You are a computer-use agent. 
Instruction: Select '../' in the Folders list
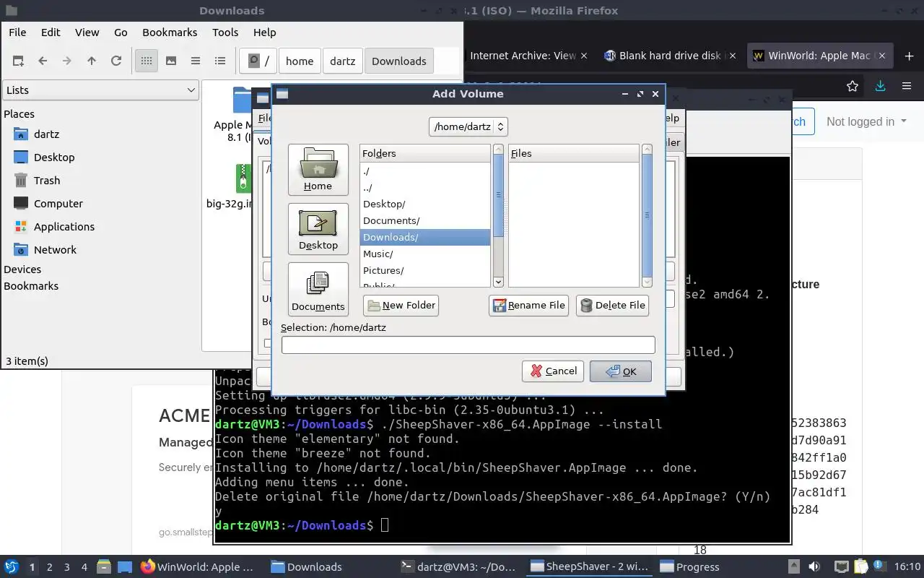pyautogui.click(x=424, y=188)
